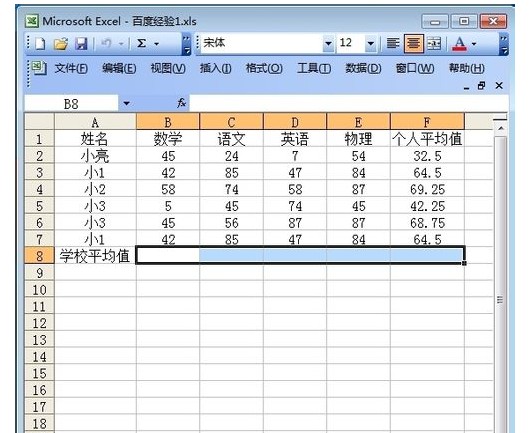
Task: Save the workbook using the floppy disk icon
Action: [x=81, y=43]
